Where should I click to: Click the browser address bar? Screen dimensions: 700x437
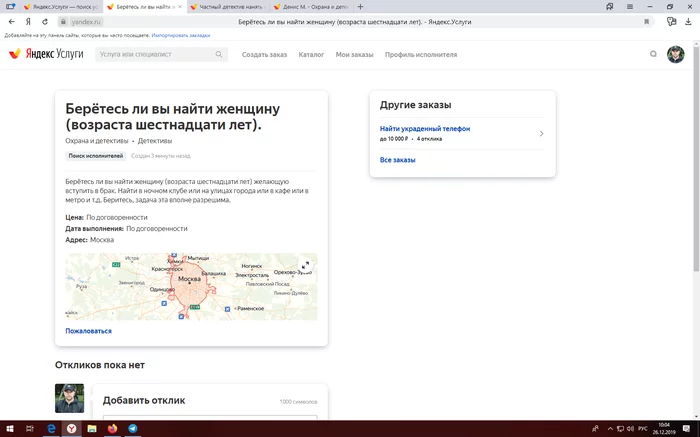pyautogui.click(x=354, y=21)
